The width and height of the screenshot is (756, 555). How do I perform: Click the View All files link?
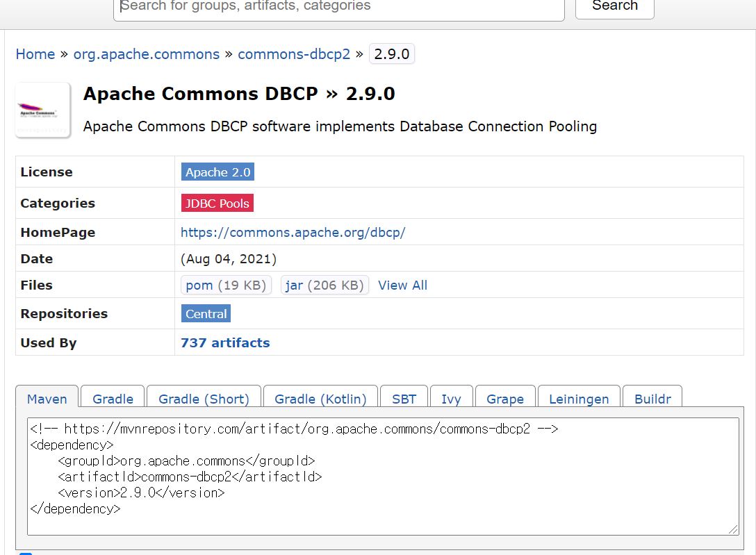402,285
